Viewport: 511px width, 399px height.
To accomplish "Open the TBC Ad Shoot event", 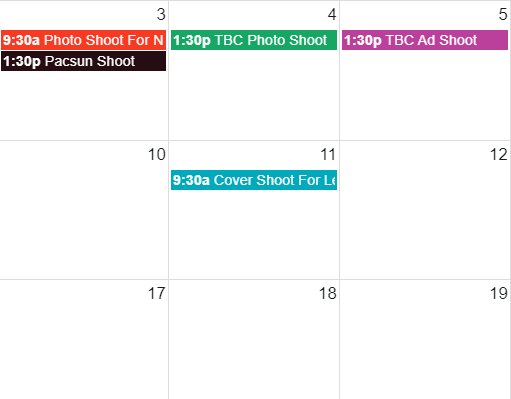I will coord(425,40).
